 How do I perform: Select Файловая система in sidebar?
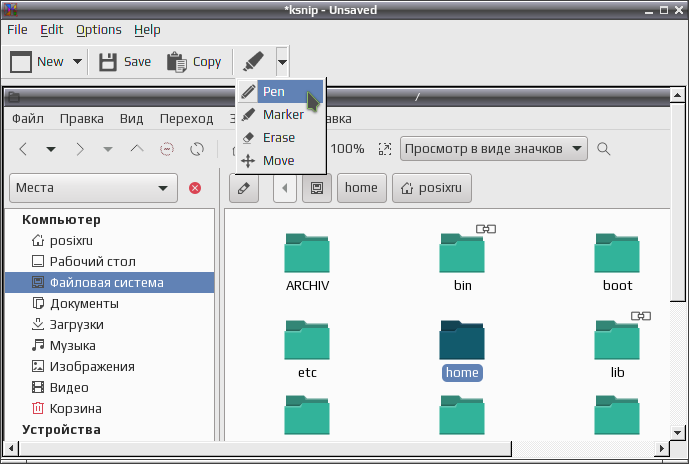pos(109,283)
